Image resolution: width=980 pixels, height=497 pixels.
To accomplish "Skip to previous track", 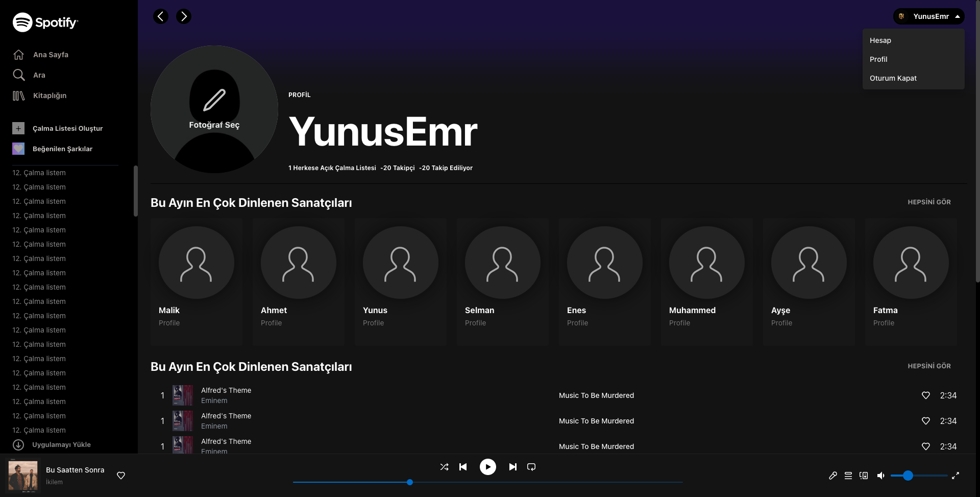I will click(x=463, y=467).
